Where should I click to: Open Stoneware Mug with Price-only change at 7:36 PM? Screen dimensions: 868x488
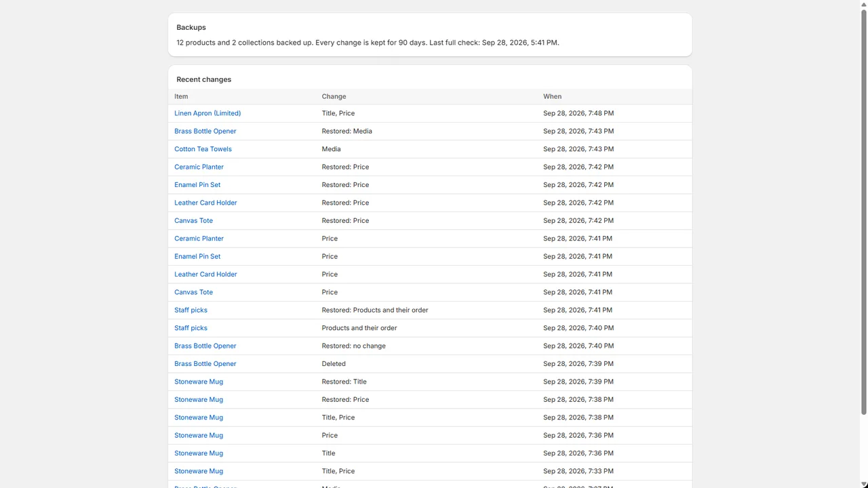(x=199, y=435)
